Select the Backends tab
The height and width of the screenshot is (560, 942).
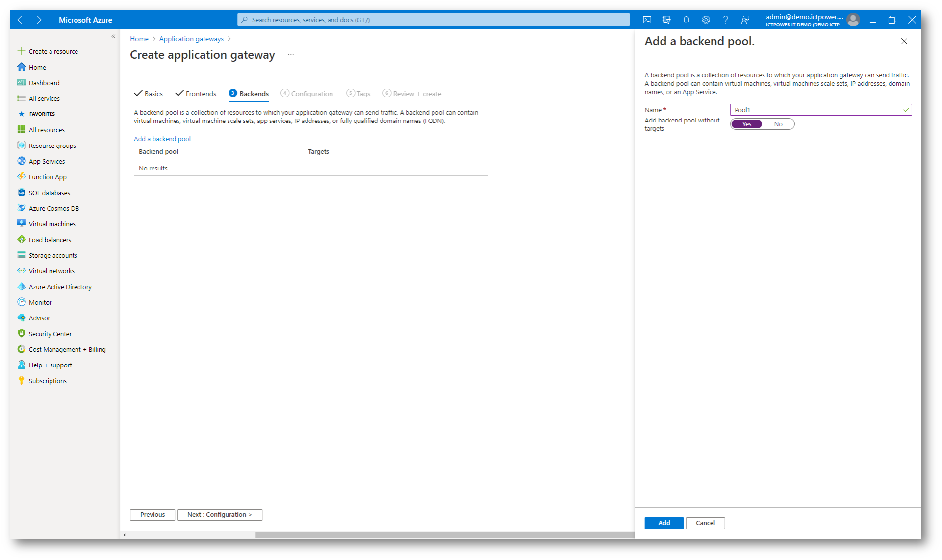249,93
